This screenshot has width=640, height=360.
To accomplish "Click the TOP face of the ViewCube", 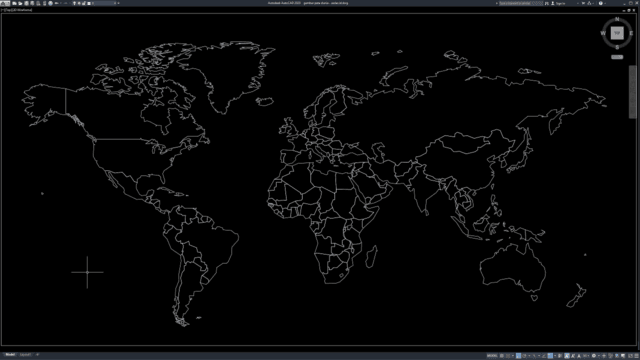I will 617,33.
